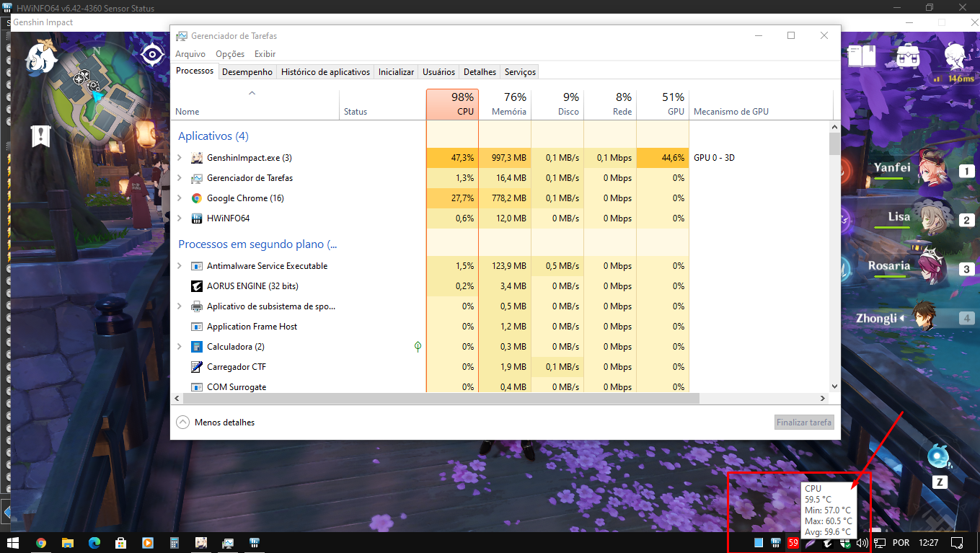Image resolution: width=980 pixels, height=553 pixels.
Task: Open Microsoft Store from the taskbar
Action: click(x=121, y=542)
